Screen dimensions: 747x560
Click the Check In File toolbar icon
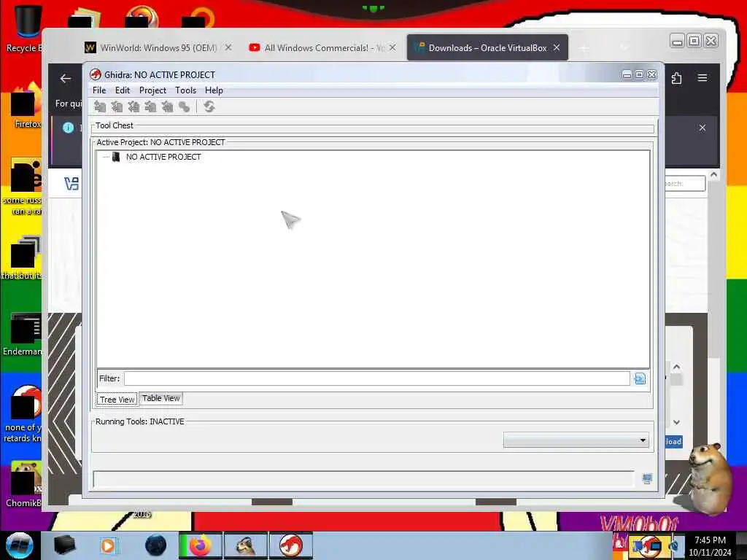click(150, 106)
